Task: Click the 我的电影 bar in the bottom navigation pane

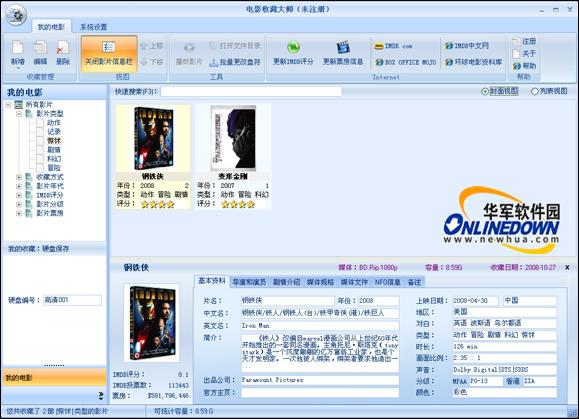Action: point(54,378)
